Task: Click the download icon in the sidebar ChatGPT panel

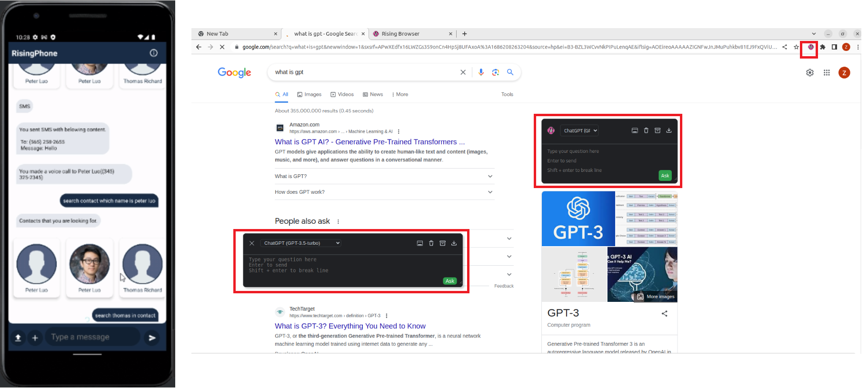Action: click(x=669, y=130)
